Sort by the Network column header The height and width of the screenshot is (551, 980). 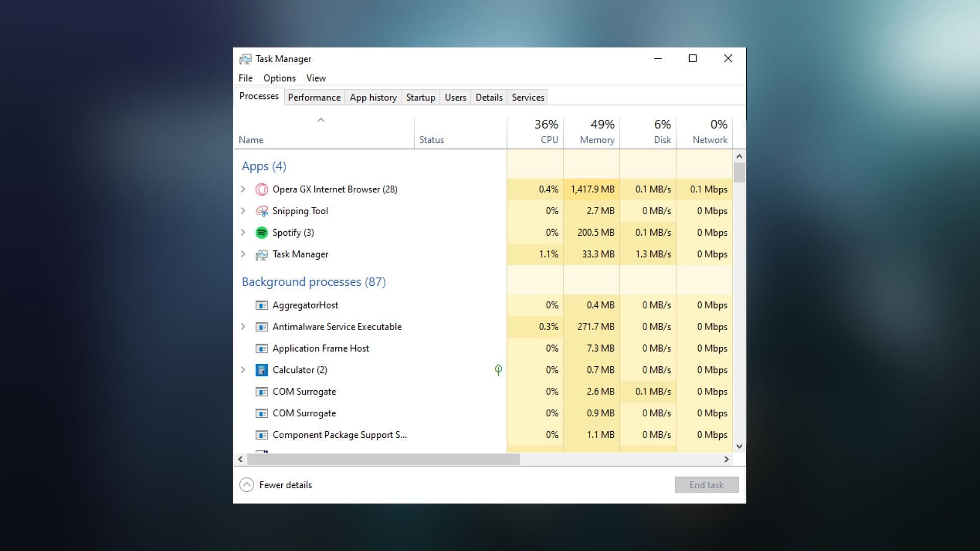pos(704,133)
